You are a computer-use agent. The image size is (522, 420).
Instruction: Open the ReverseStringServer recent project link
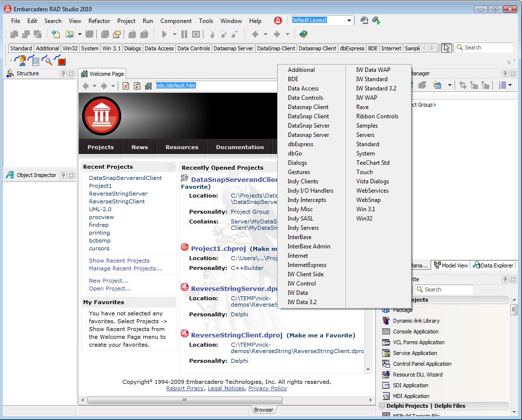point(118,194)
